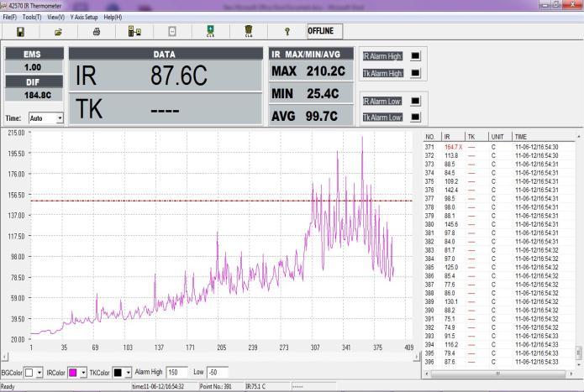Close the IR Thermometer window

[573, 5]
